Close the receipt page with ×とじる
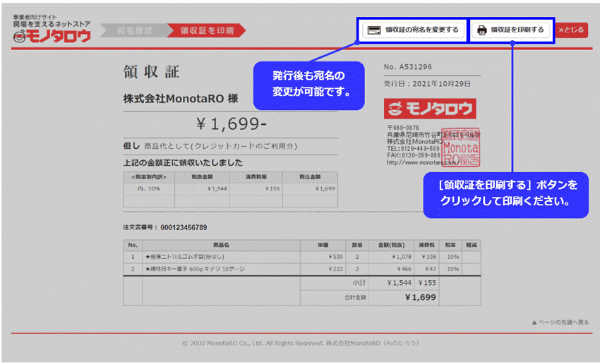 pyautogui.click(x=571, y=30)
